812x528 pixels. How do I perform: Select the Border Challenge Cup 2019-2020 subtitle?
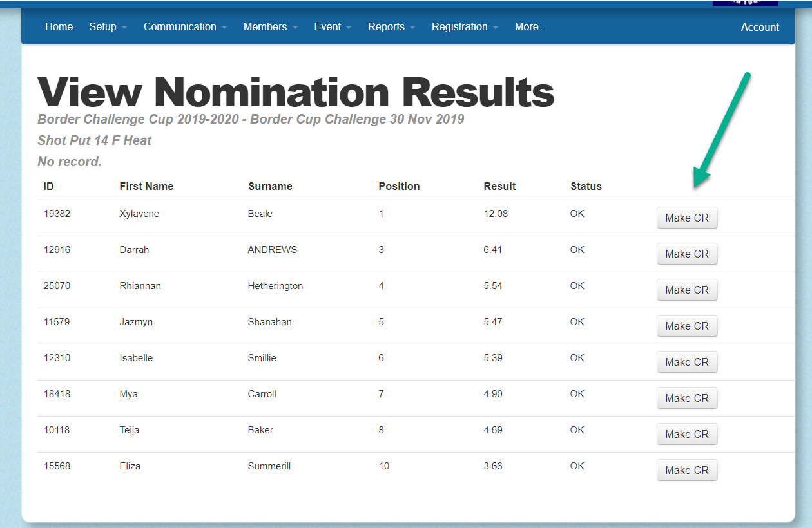point(251,119)
